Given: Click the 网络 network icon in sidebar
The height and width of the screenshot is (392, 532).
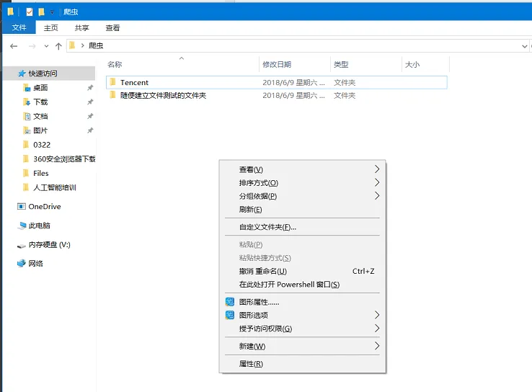Looking at the screenshot, I should click(x=22, y=264).
